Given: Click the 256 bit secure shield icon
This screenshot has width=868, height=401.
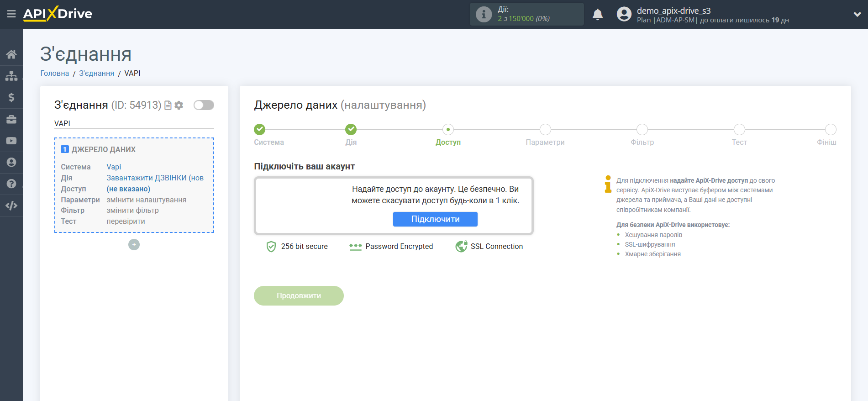Looking at the screenshot, I should click(x=271, y=247).
